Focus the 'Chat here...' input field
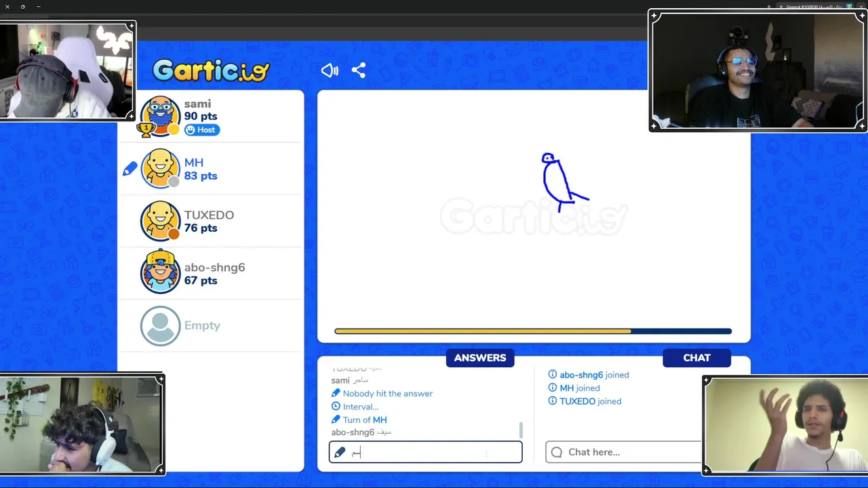Viewport: 868px width, 488px height. (624, 452)
